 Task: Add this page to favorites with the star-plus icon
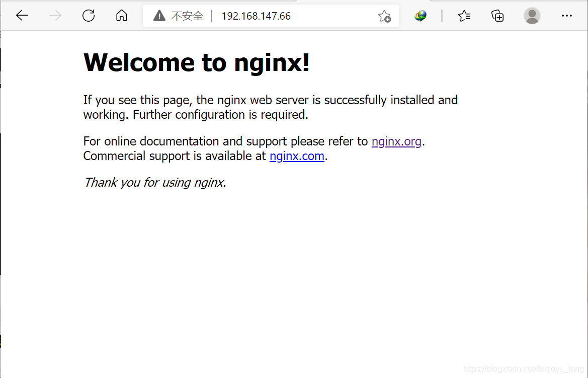coord(384,16)
